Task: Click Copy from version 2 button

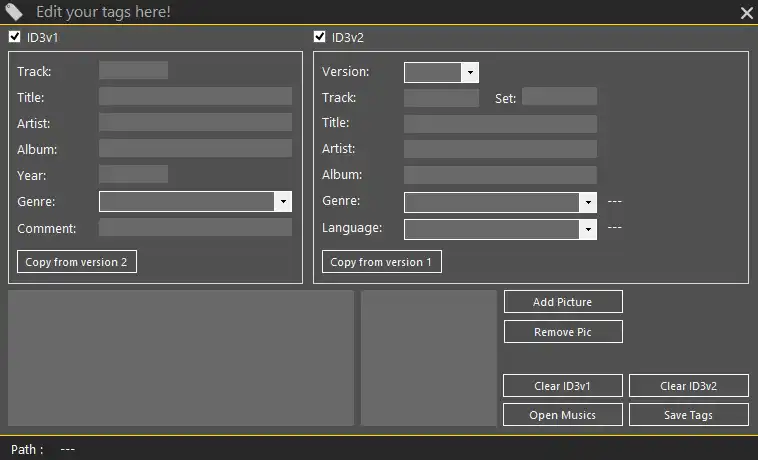Action: (77, 261)
